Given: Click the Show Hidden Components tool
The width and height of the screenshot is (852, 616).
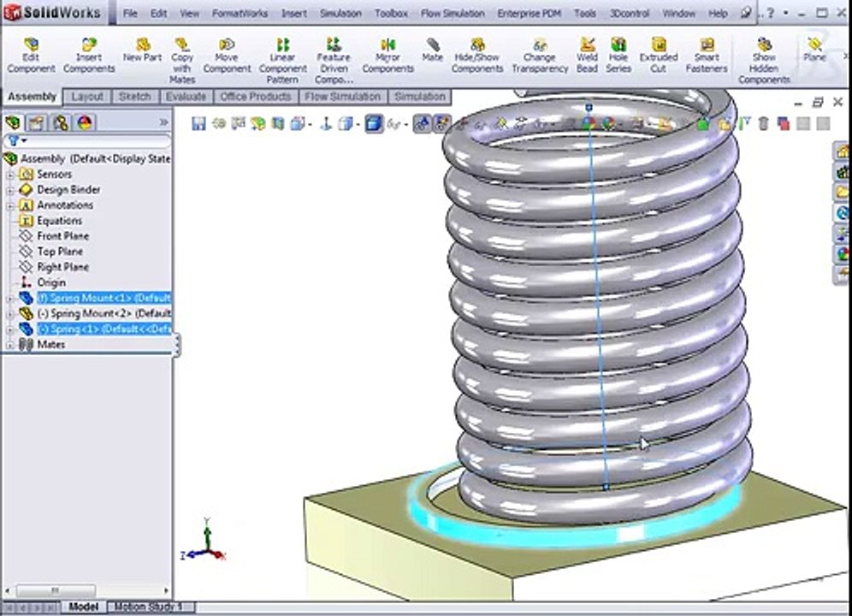Looking at the screenshot, I should pyautogui.click(x=764, y=61).
